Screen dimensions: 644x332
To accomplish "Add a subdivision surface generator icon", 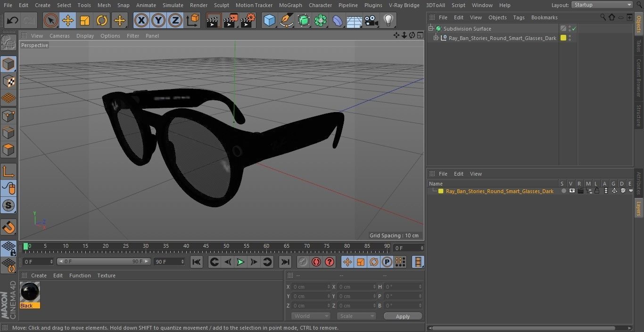I will pos(304,21).
